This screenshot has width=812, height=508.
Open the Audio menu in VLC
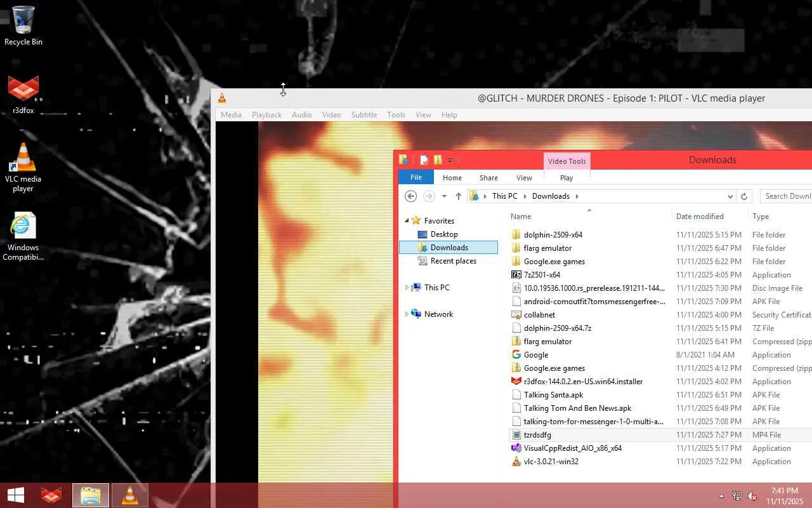click(x=301, y=115)
